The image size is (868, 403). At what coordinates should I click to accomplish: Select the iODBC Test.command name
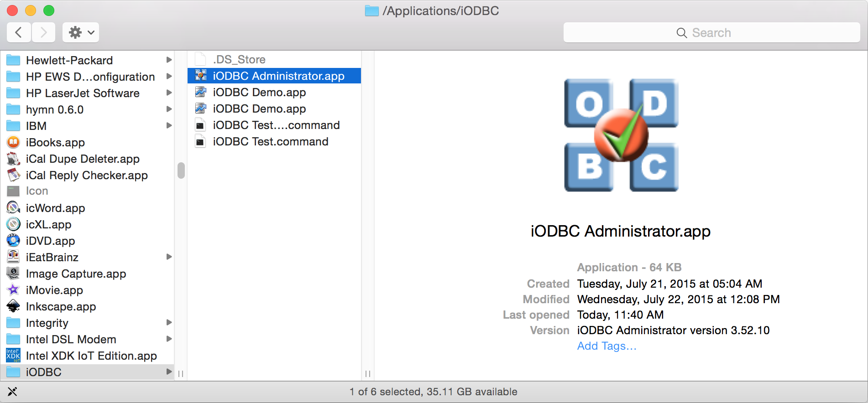tap(271, 141)
